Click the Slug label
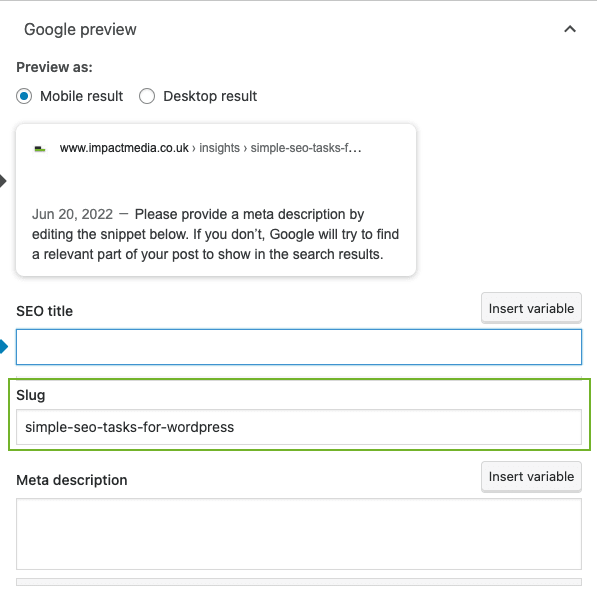Image resolution: width=597 pixels, height=598 pixels. point(31,395)
